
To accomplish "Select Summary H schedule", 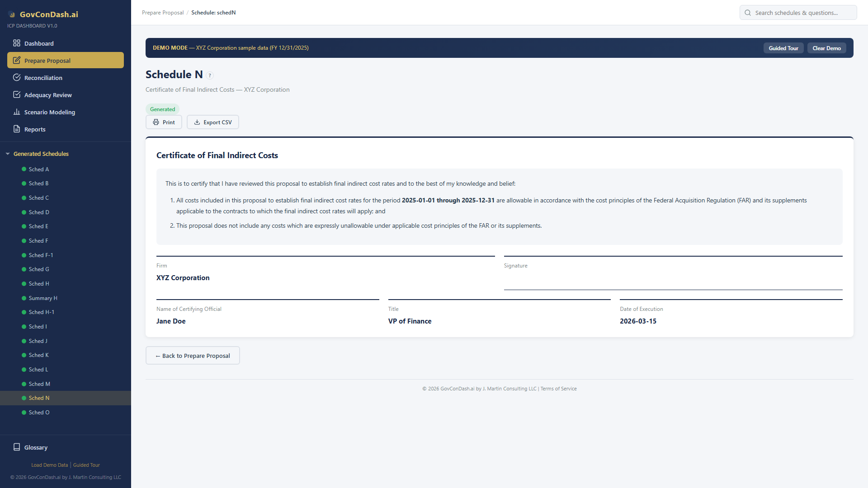I will click(43, 298).
